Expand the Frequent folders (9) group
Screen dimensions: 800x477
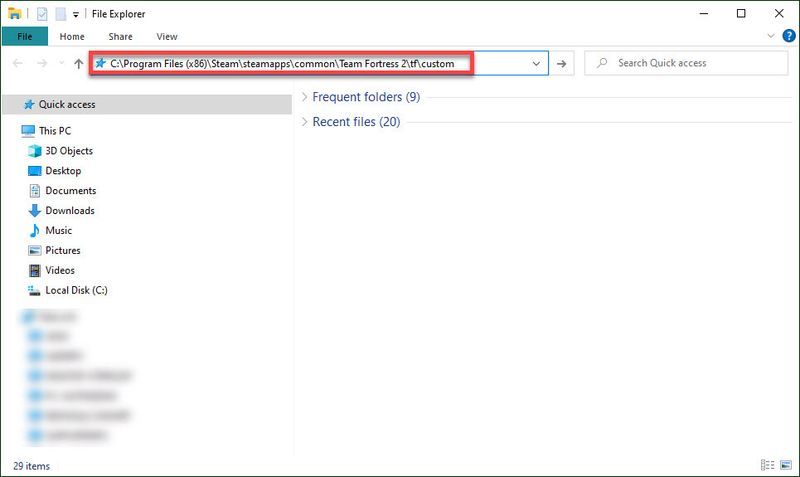pyautogui.click(x=304, y=96)
